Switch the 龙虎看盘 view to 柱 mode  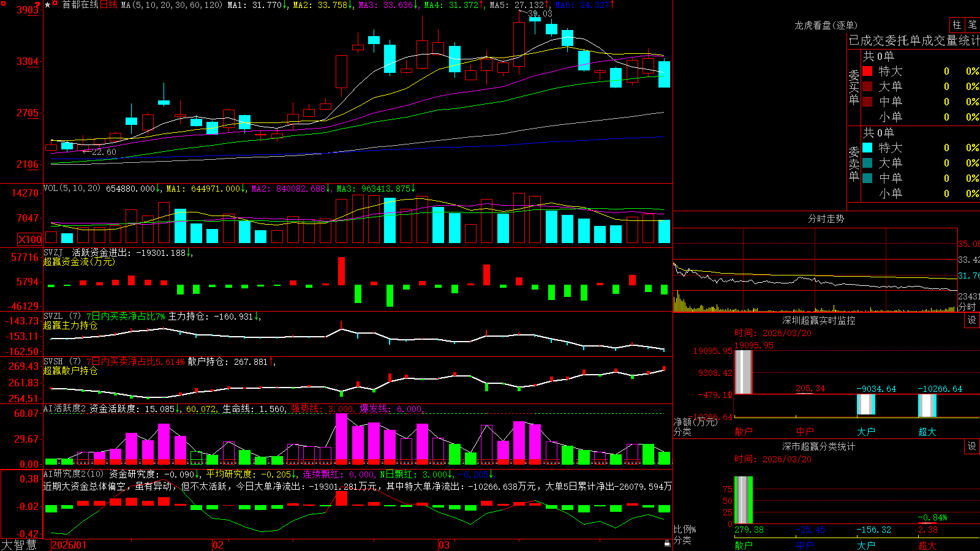[x=957, y=24]
